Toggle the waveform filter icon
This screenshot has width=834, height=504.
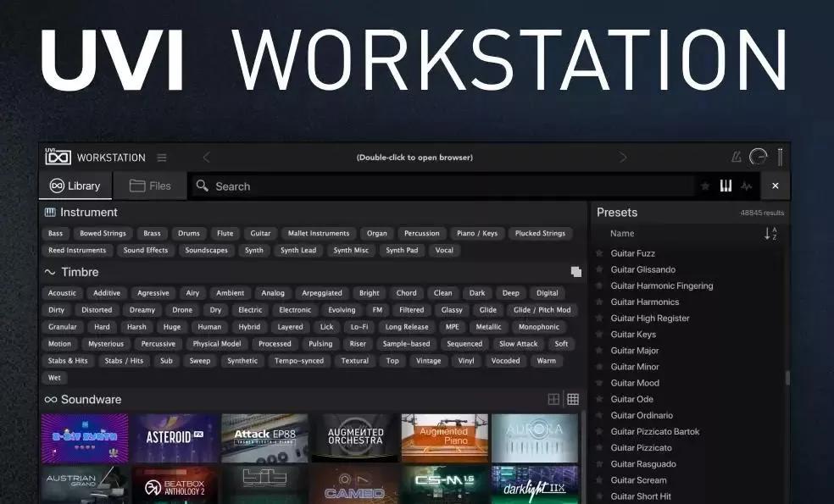click(x=747, y=186)
